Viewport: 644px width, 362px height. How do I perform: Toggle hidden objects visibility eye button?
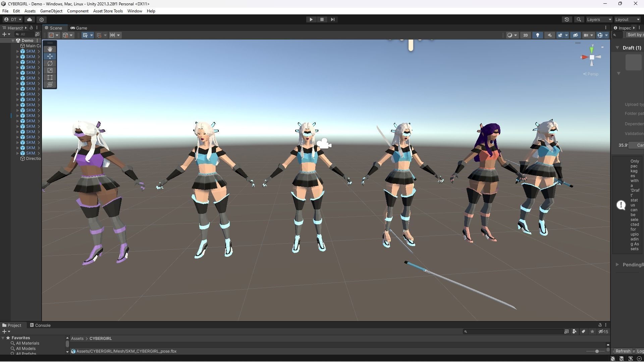576,35
